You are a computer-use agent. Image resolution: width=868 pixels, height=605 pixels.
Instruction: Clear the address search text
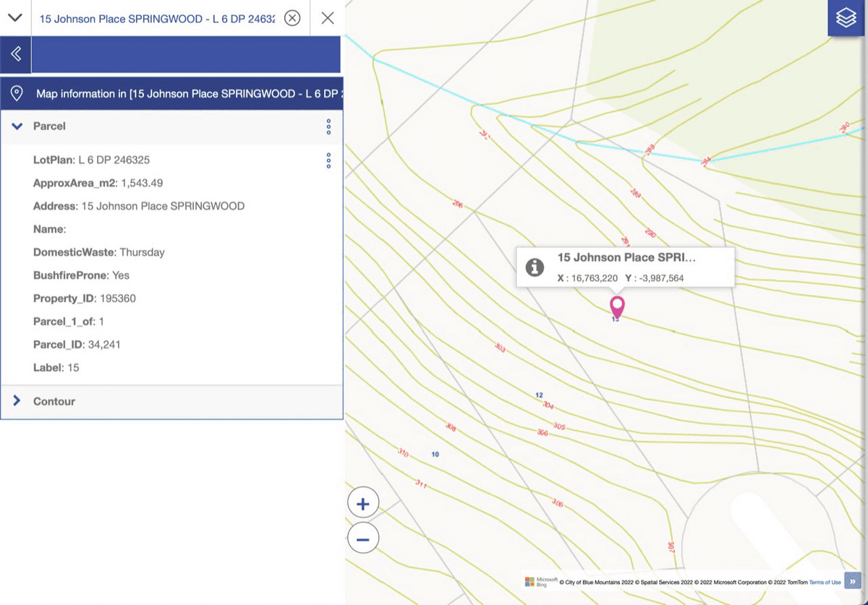(292, 18)
